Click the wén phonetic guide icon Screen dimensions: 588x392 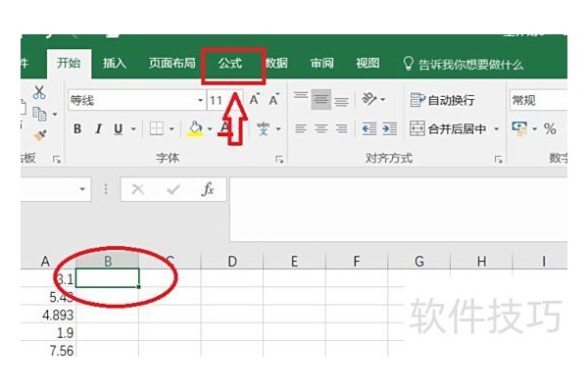(x=264, y=128)
